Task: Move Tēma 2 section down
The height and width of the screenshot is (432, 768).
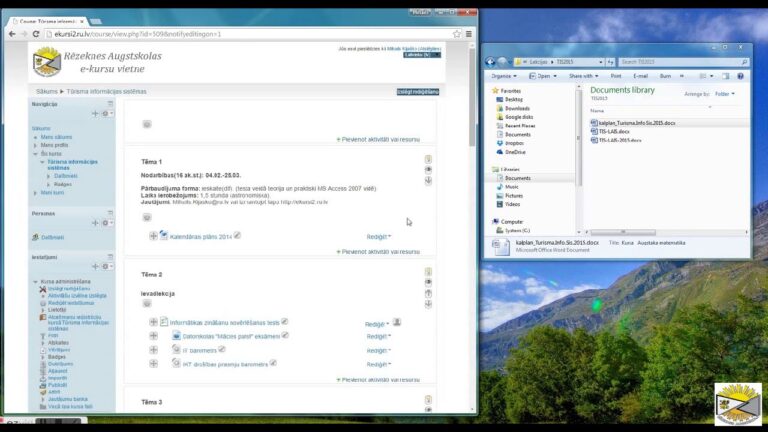Action: (x=428, y=304)
